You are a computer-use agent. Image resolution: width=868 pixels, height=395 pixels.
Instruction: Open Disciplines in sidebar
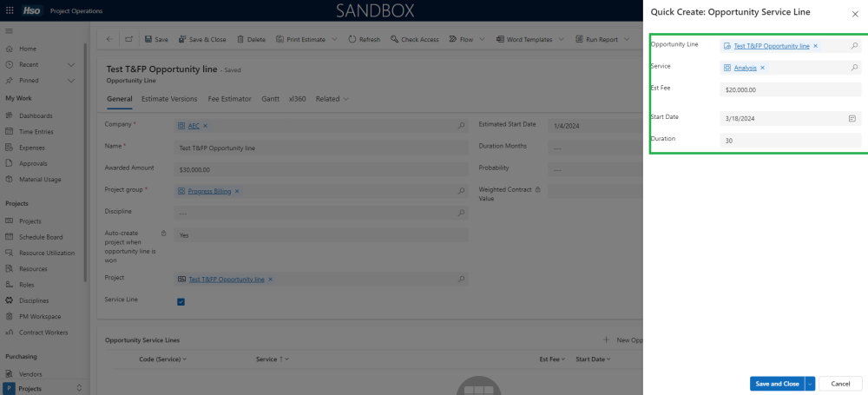click(x=34, y=301)
